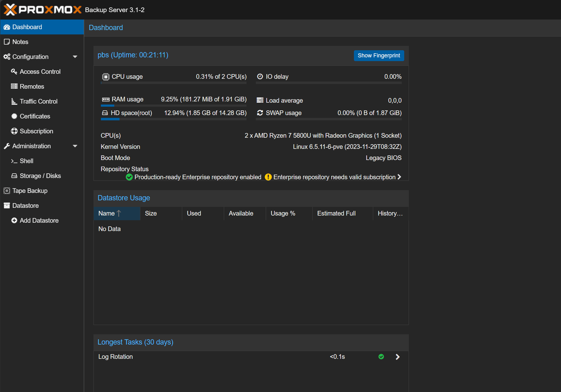
Task: Click the Access Control key icon
Action: pyautogui.click(x=14, y=72)
